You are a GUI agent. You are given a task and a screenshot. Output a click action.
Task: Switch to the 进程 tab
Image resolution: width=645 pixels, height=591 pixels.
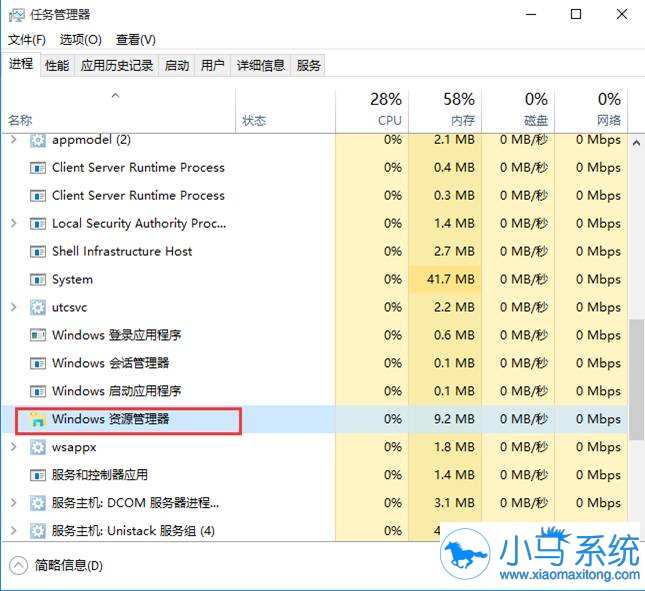coord(21,65)
